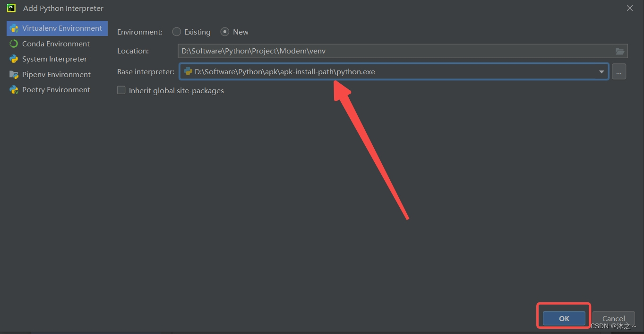This screenshot has width=644, height=334.
Task: Select the Existing environment radio button
Action: pyautogui.click(x=176, y=32)
